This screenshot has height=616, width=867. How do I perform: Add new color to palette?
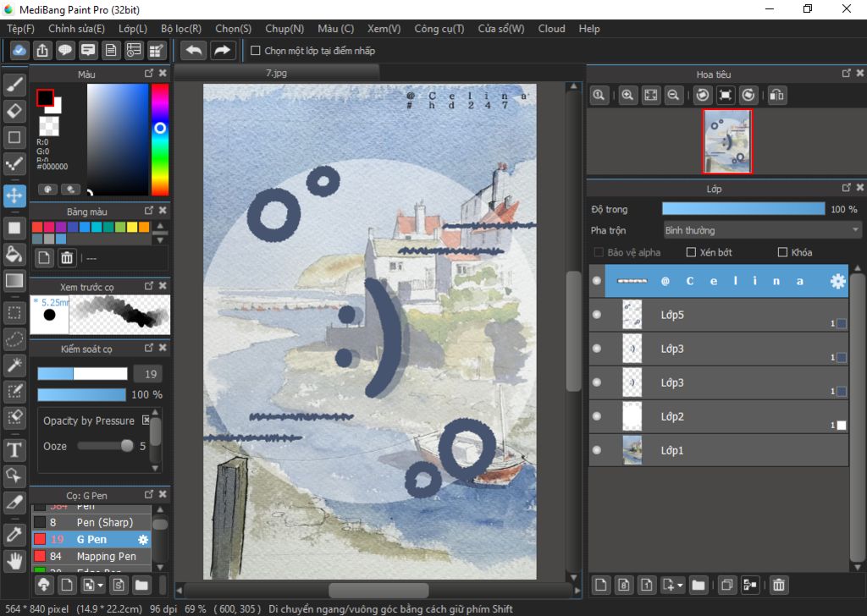tap(44, 258)
